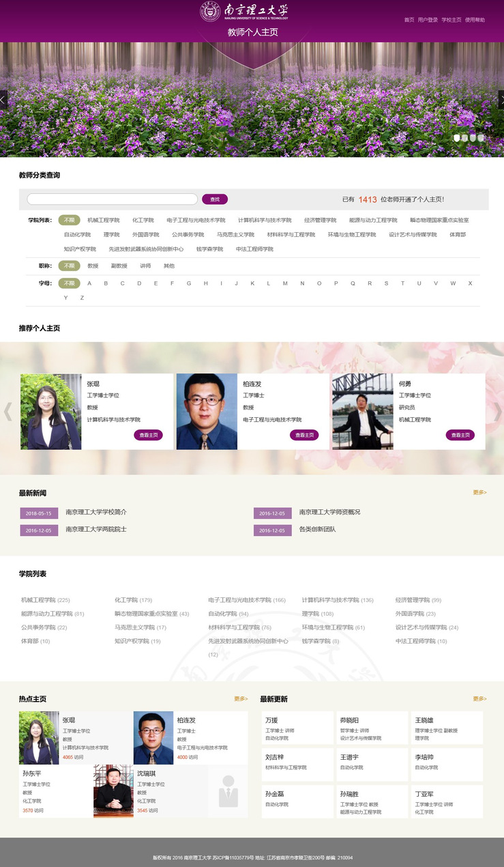Screen dimensions: 504x867
Task: Expand latest news with 更多 link
Action: [479, 492]
